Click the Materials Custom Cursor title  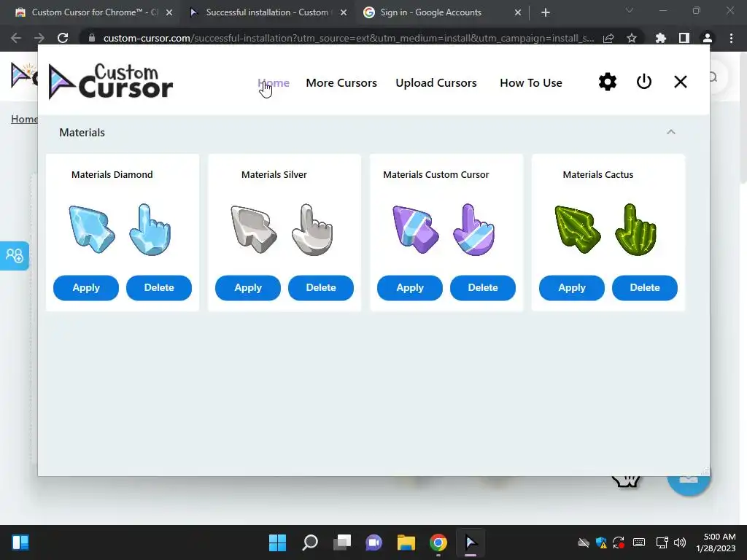coord(436,175)
